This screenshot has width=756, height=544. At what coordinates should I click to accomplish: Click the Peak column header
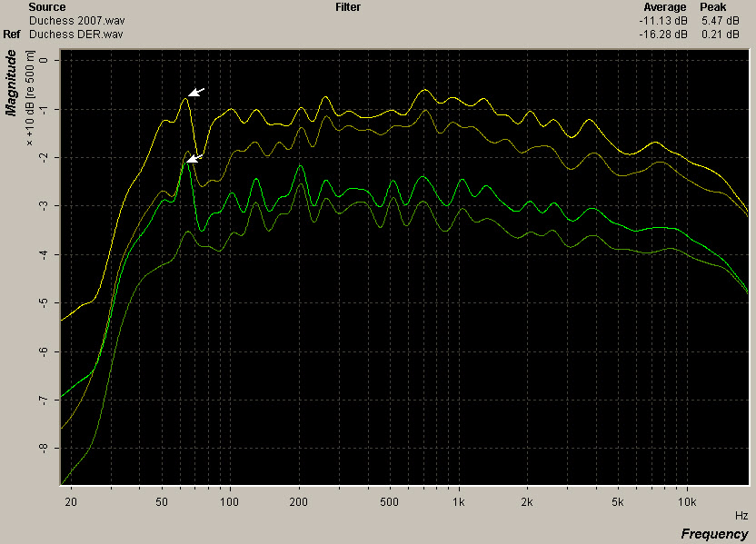pyautogui.click(x=711, y=6)
